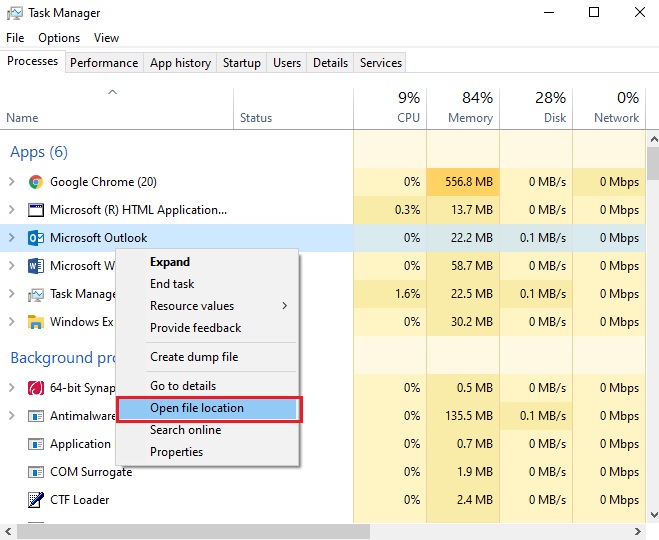Open the File menu
The height and width of the screenshot is (540, 659).
15,38
